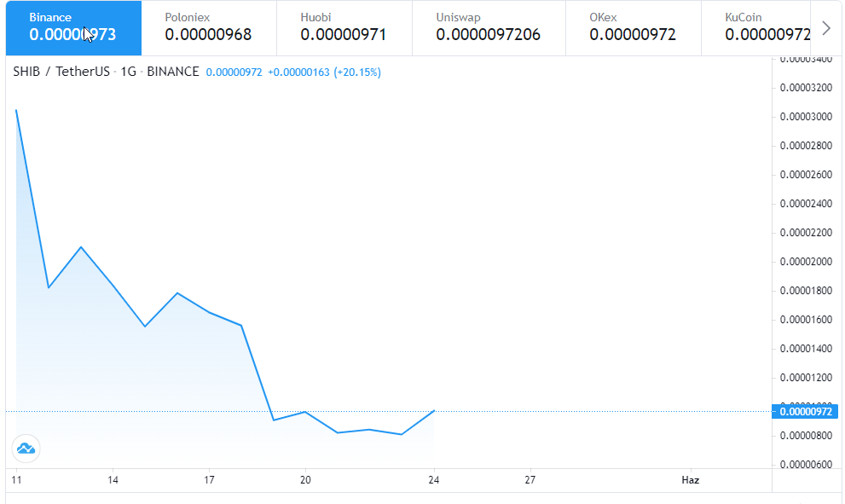Screen dimensions: 845x504
Task: Click the price change +0.00000163 value
Action: 298,72
